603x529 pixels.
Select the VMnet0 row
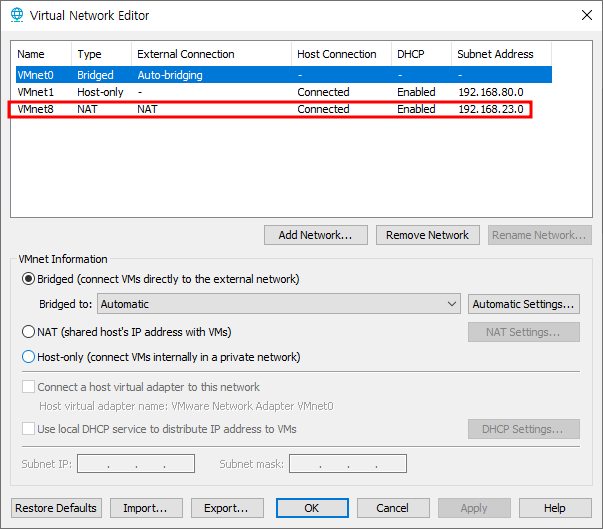point(284,75)
